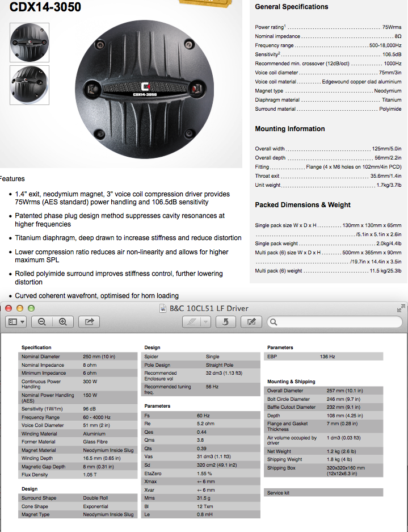Click the Curved coherent wavefront bullet
This screenshot has height=532, width=408.
click(x=96, y=295)
